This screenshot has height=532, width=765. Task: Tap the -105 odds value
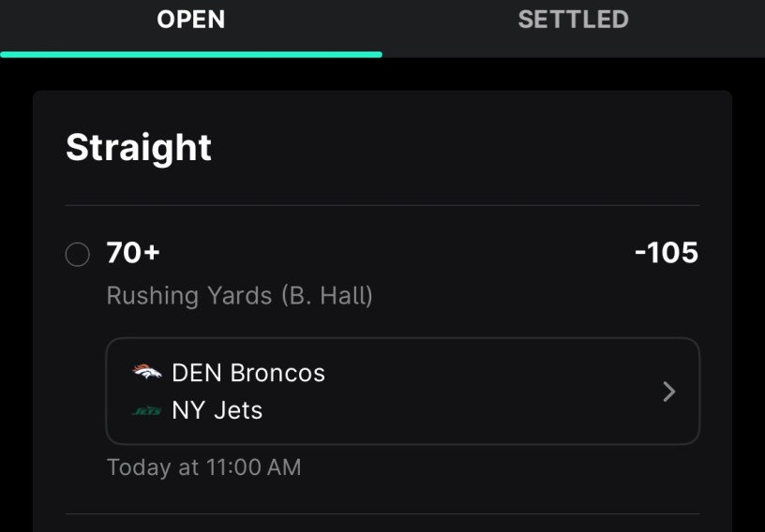click(x=666, y=253)
